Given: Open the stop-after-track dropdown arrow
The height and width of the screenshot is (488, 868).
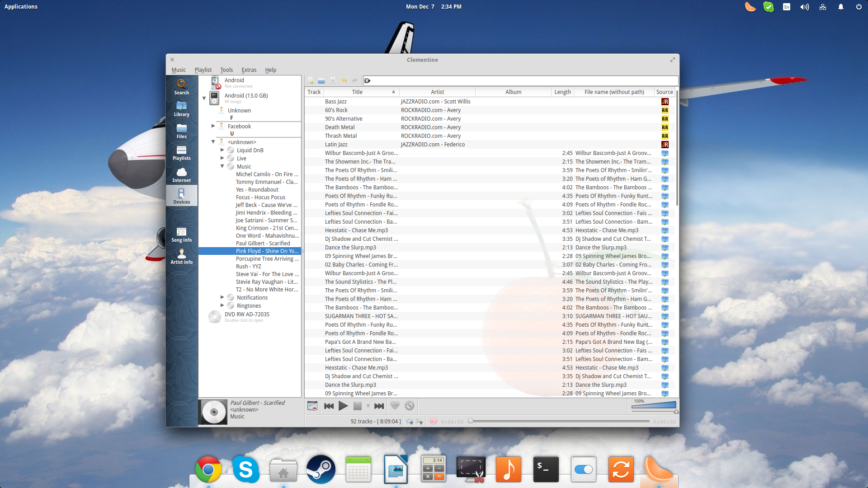Looking at the screenshot, I should point(368,406).
